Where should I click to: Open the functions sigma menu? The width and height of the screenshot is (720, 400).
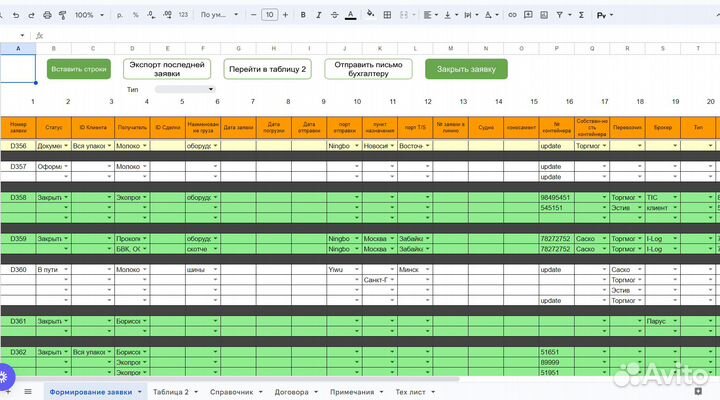(581, 15)
